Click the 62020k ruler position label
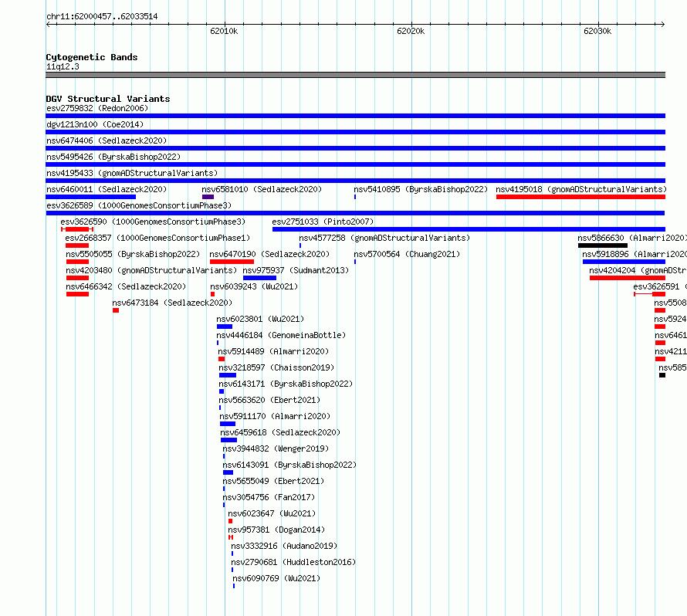This screenshot has width=687, height=616. coord(411,31)
